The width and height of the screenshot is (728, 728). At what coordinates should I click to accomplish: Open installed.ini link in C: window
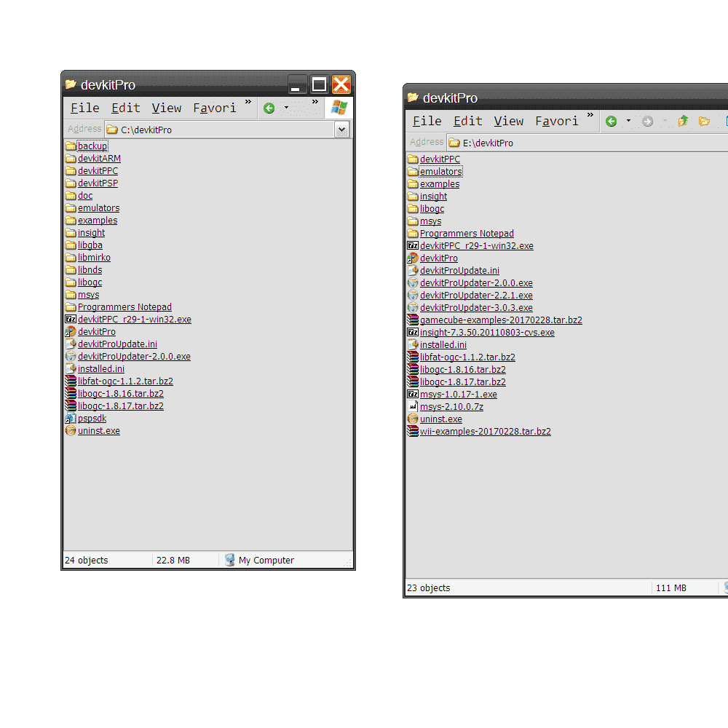tap(101, 368)
